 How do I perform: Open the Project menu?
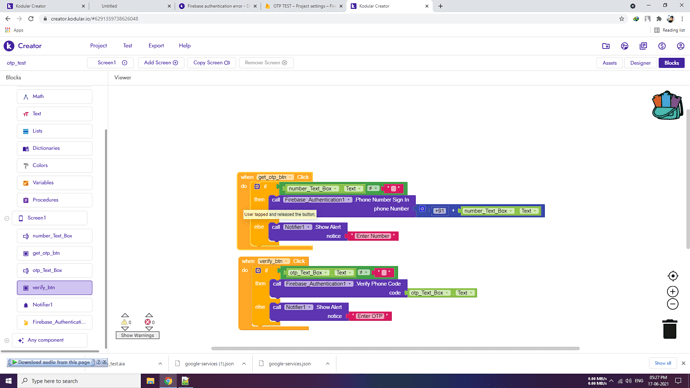pos(98,46)
